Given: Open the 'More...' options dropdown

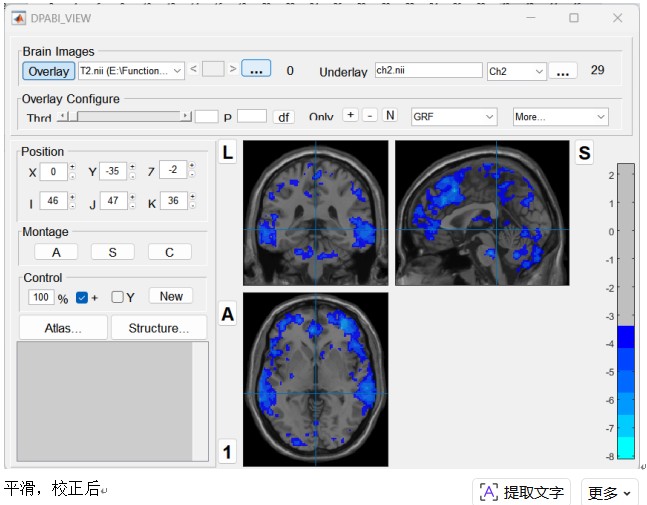Looking at the screenshot, I should click(560, 117).
